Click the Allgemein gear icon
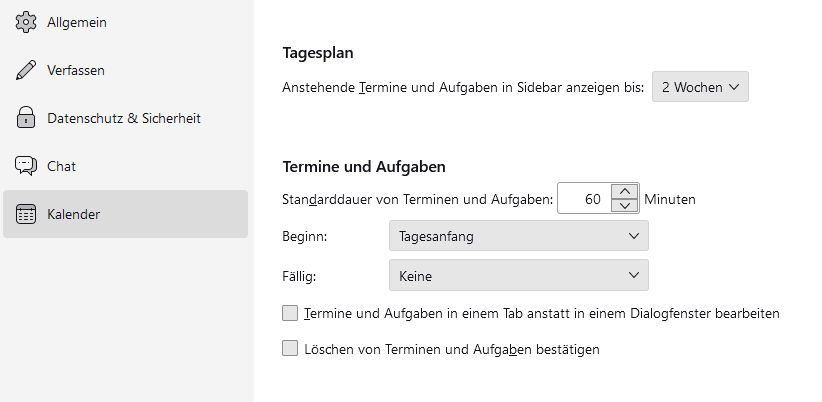The image size is (822, 402). 26,22
